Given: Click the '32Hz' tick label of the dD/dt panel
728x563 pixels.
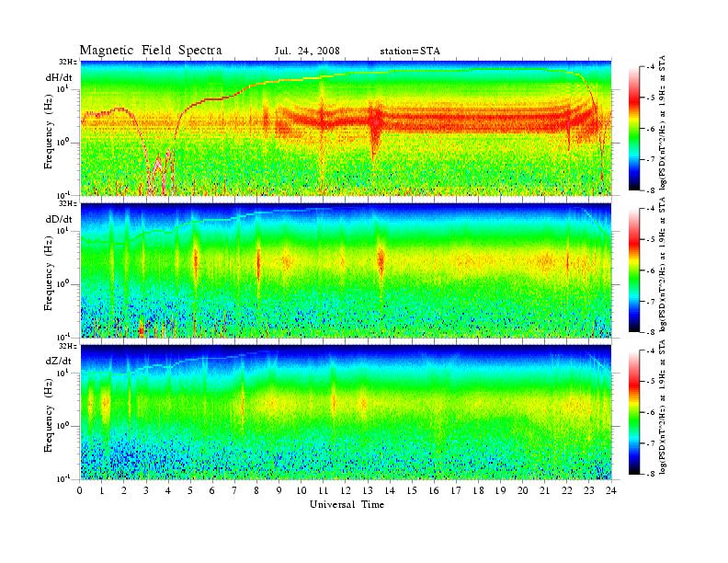Looking at the screenshot, I should (68, 203).
